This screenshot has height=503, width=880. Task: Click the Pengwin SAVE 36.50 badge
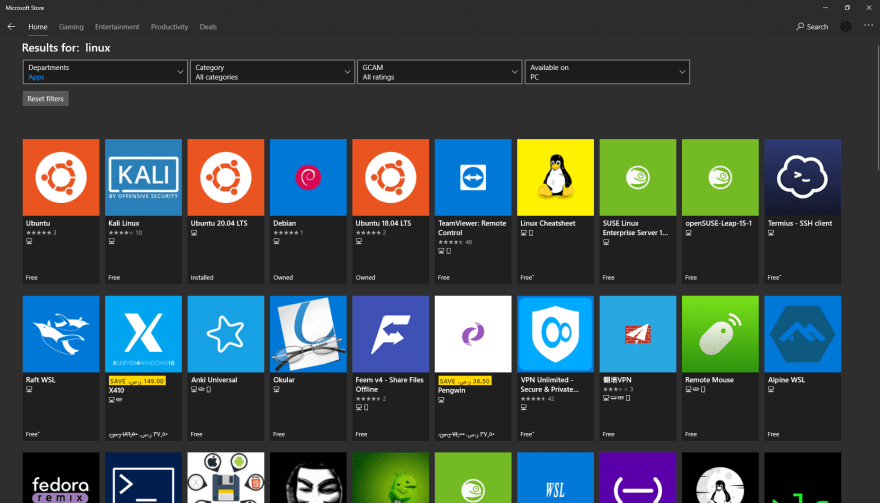click(x=465, y=381)
